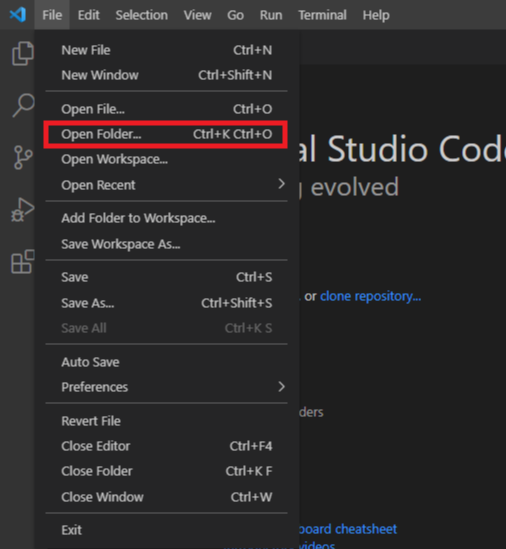Open the Search view magnifier icon
Image resolution: width=506 pixels, height=549 pixels.
pos(23,105)
